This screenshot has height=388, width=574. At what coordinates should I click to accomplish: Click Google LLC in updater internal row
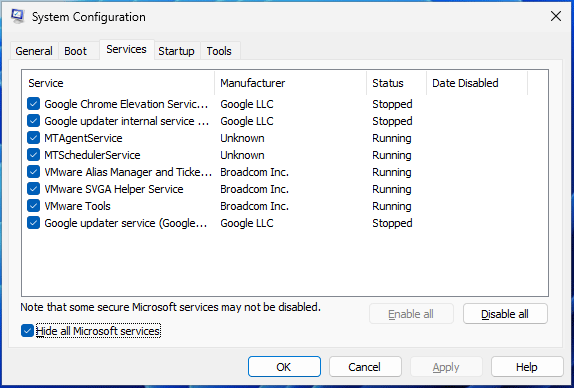(x=247, y=121)
